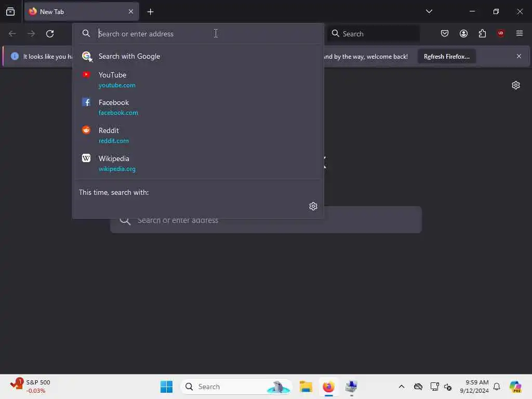This screenshot has height=399, width=532.
Task: Open clock showing 9:59 AM
Action: (474, 387)
